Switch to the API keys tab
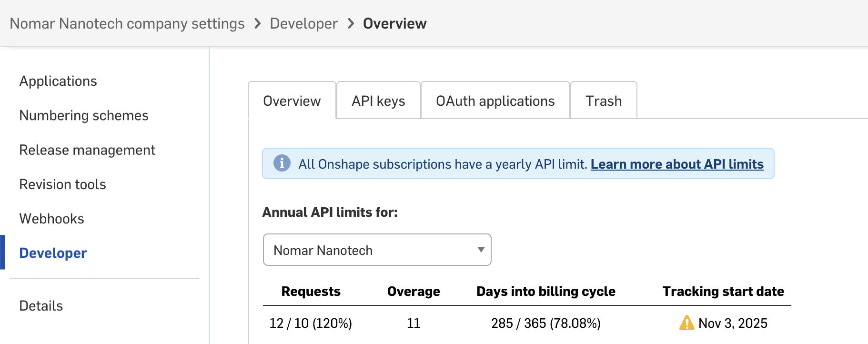The image size is (868, 344). [x=378, y=101]
